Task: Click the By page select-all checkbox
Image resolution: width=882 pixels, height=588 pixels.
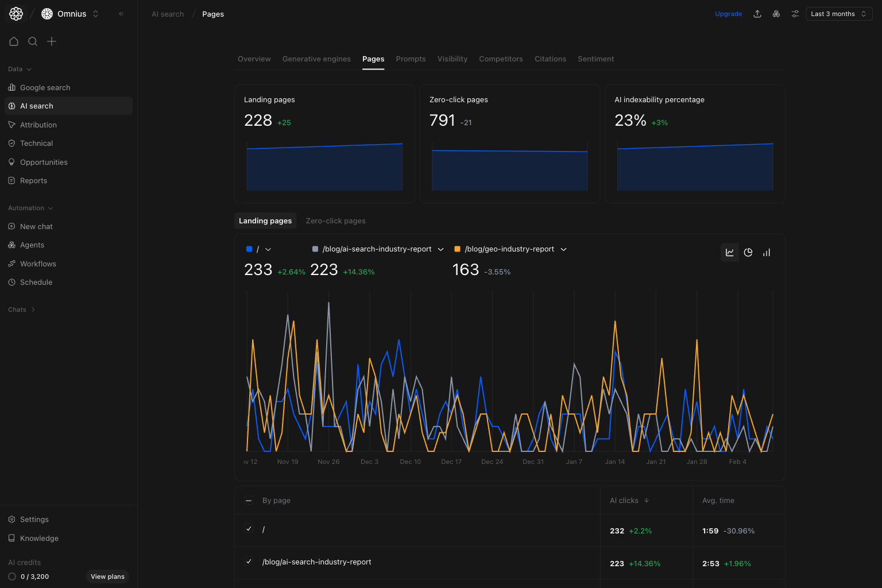Action: pos(249,500)
